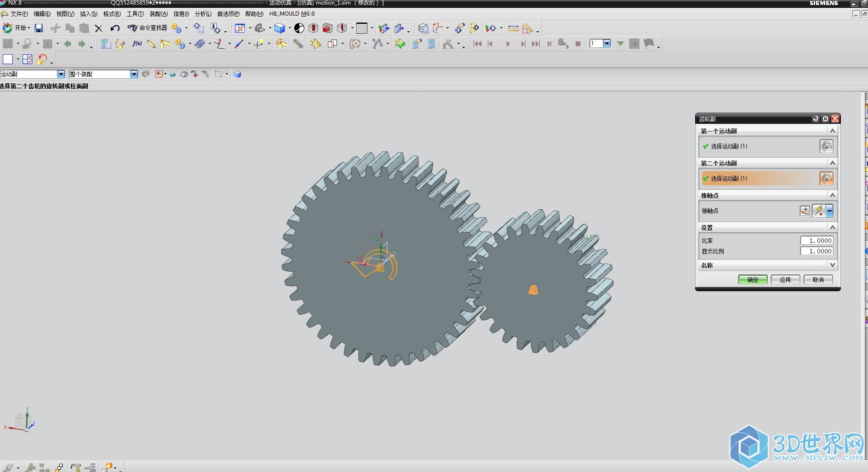868x472 pixels.
Task: Click the reset icon in gear dialog title
Action: pyautogui.click(x=816, y=119)
